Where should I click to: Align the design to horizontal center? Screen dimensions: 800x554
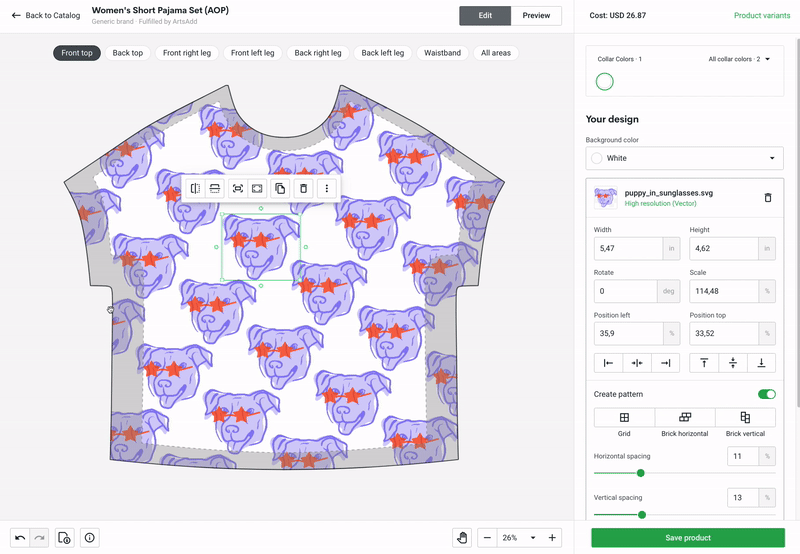coord(637,363)
